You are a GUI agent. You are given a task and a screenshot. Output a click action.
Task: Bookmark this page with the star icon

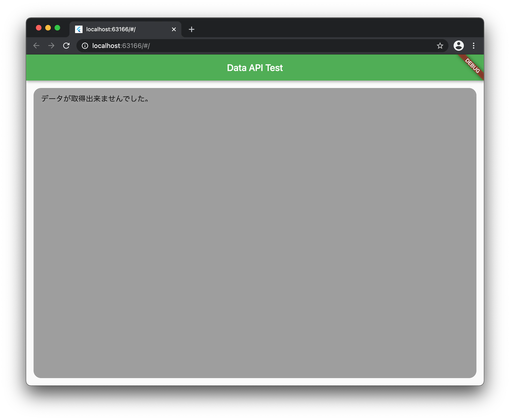coord(440,45)
